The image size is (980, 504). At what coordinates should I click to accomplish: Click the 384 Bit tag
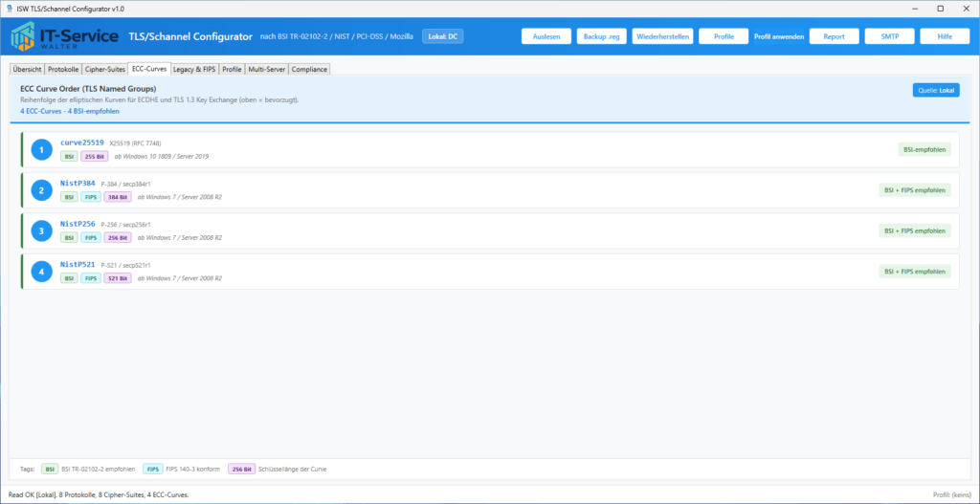click(x=118, y=197)
